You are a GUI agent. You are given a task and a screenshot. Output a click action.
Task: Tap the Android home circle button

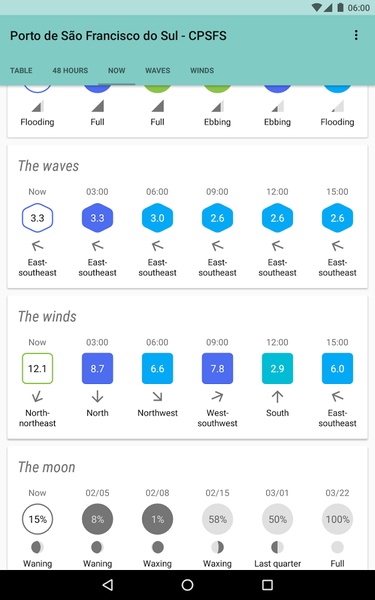188,585
